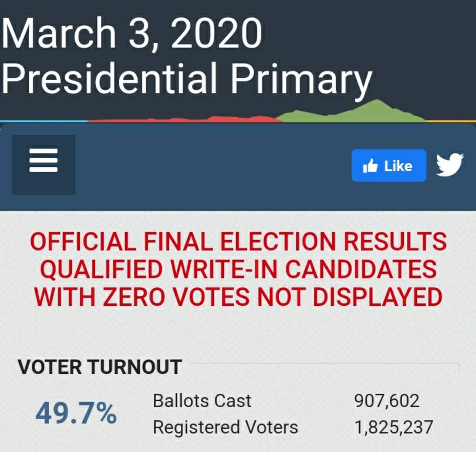Select the 1,825,237 registered voters value
The height and width of the screenshot is (452, 476).
coord(393,427)
